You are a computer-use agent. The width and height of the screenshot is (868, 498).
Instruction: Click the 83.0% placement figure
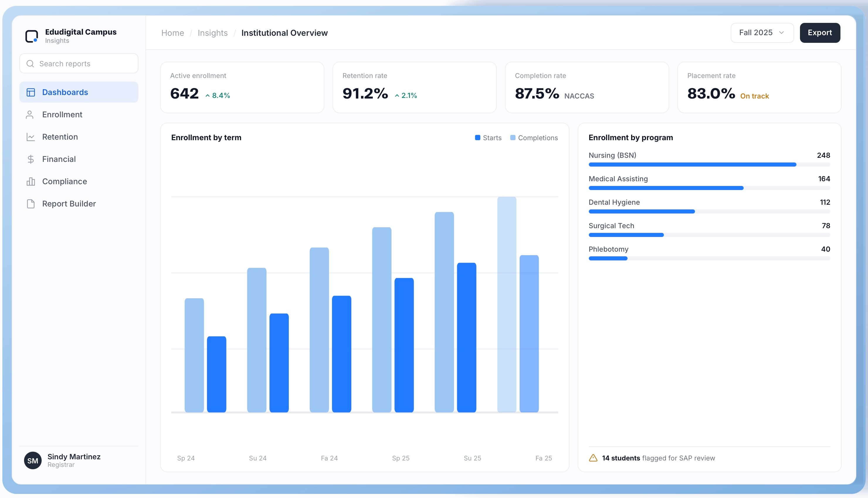[711, 93]
